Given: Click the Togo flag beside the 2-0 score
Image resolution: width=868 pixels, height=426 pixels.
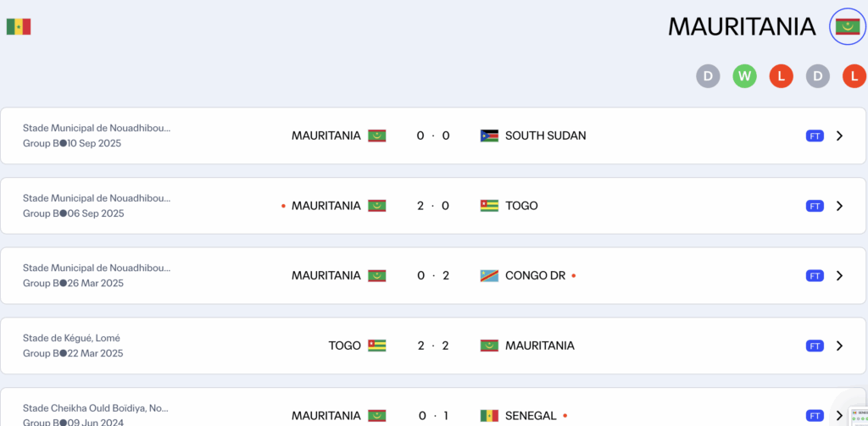Looking at the screenshot, I should pos(489,206).
